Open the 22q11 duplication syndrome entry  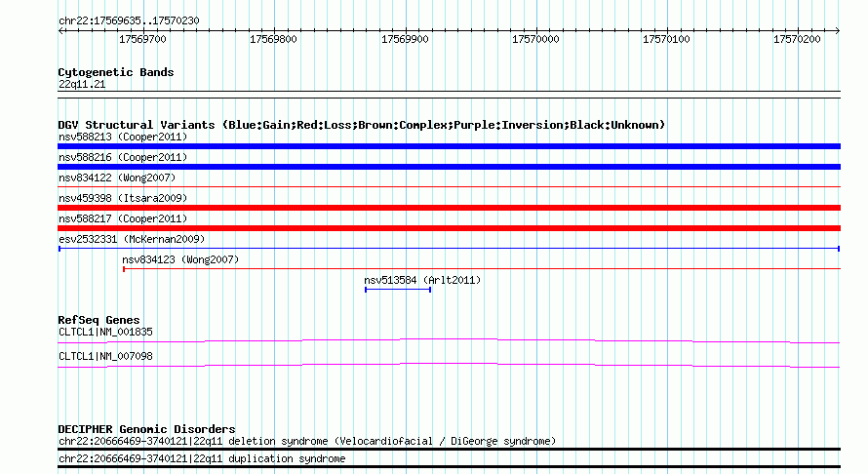click(202, 459)
